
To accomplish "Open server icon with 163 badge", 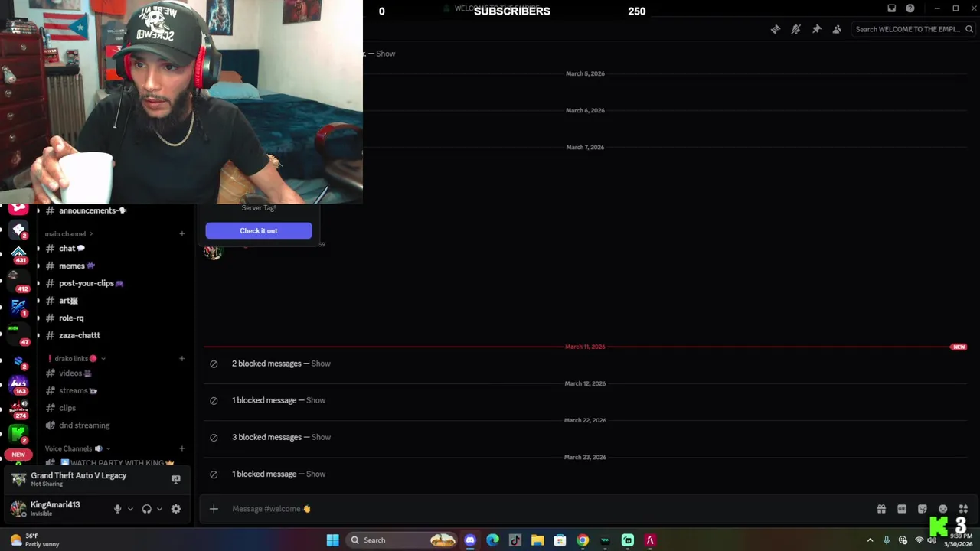I will pos(18,384).
